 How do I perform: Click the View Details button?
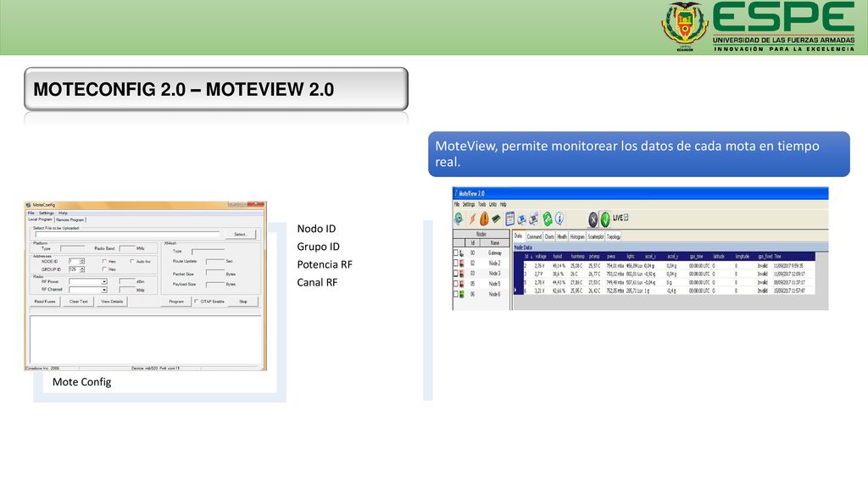tap(112, 302)
